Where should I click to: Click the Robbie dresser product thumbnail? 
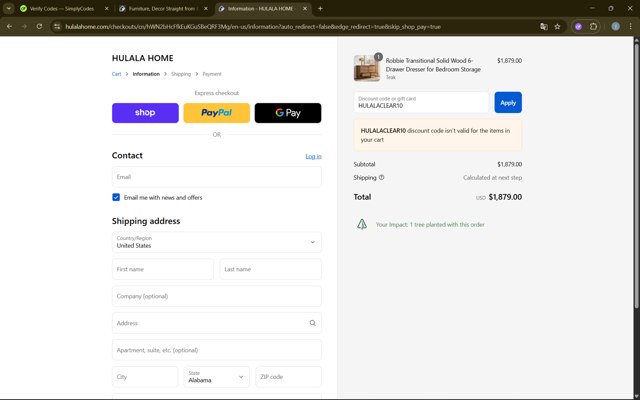tap(367, 68)
